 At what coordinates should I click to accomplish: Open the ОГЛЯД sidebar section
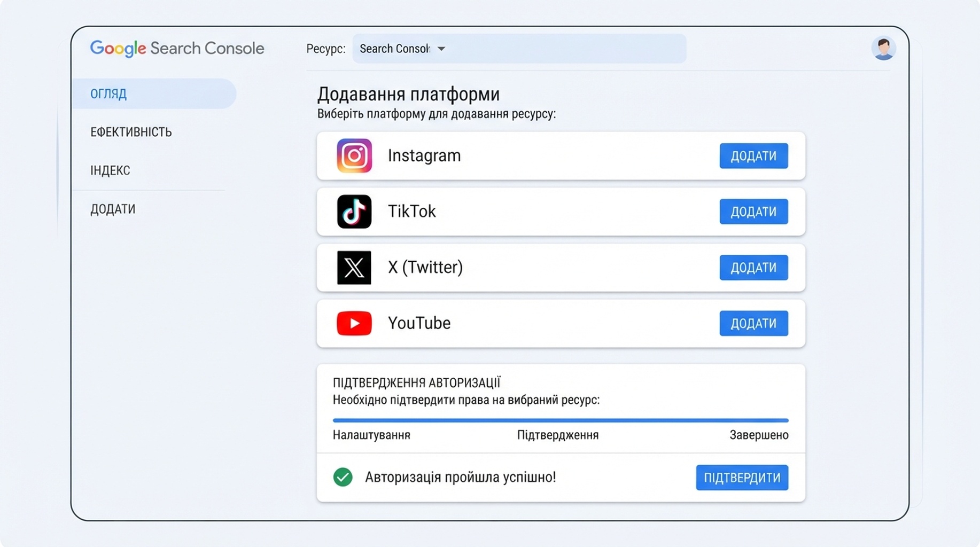[x=154, y=93]
